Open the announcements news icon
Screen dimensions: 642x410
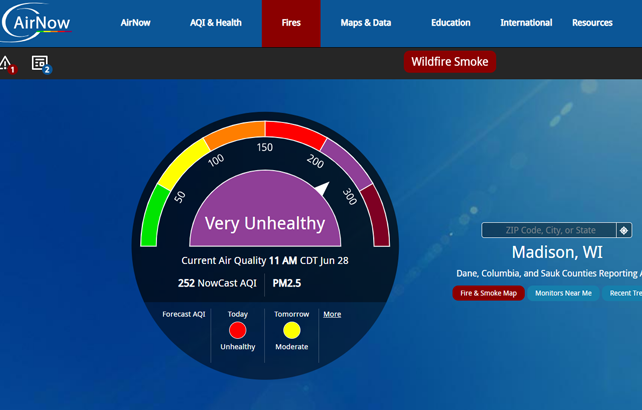(x=40, y=63)
